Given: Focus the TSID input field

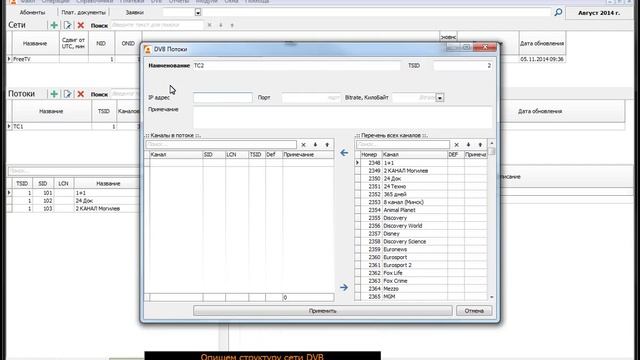Looking at the screenshot, I should coord(463,66).
